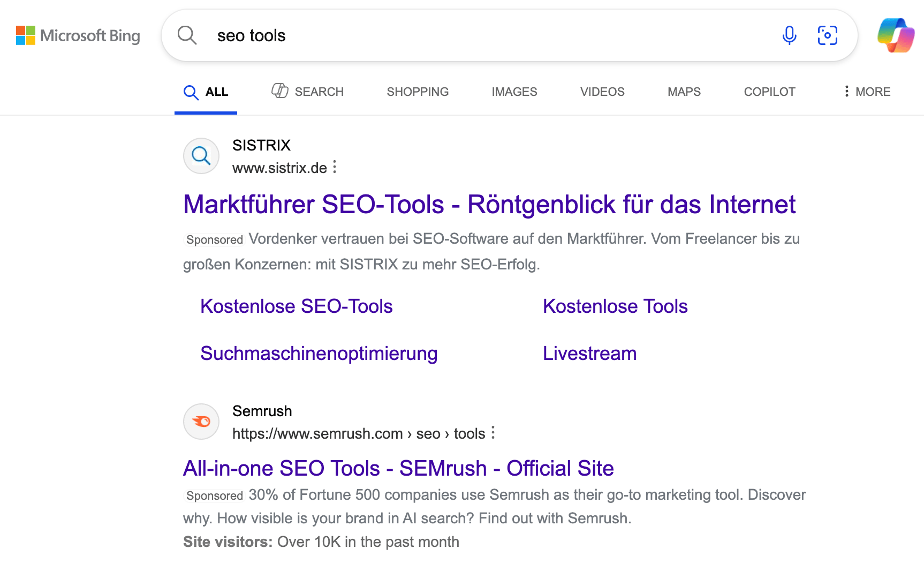Open the SHOPPING results
Viewport: 924px width, 571px height.
pos(418,92)
